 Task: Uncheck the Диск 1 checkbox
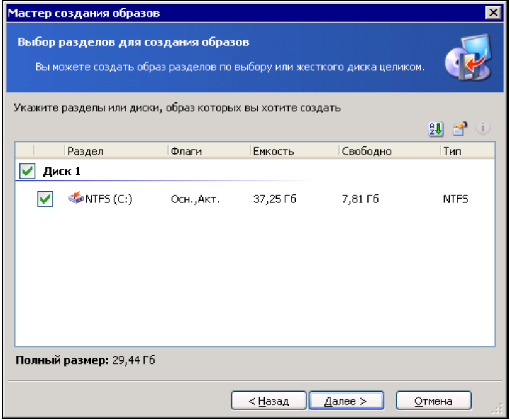27,171
